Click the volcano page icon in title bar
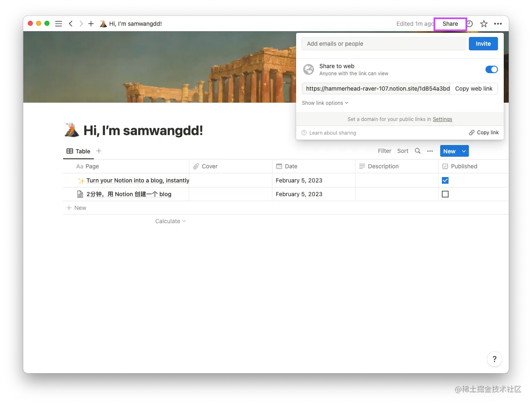The width and height of the screenshot is (532, 404). point(103,24)
